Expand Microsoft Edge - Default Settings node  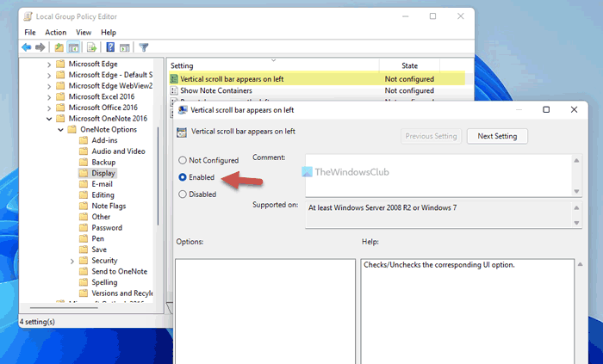49,75
